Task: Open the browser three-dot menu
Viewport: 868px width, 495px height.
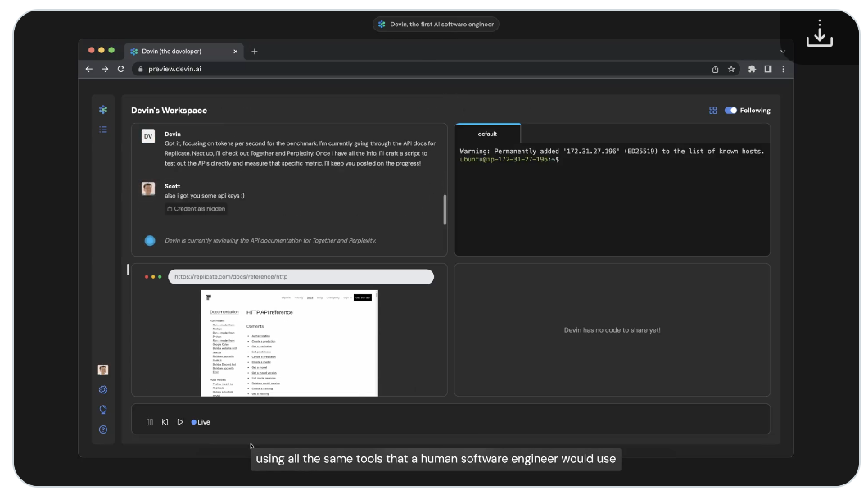Action: click(x=784, y=70)
